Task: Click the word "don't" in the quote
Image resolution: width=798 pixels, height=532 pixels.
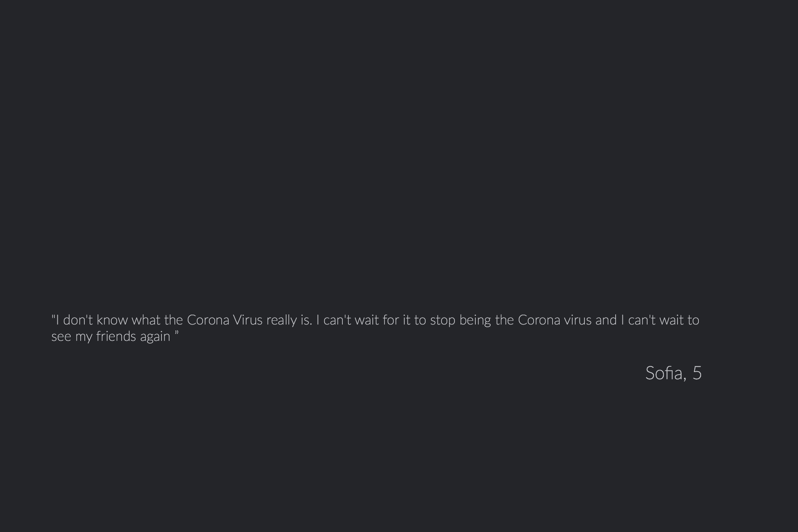Action: (78, 320)
